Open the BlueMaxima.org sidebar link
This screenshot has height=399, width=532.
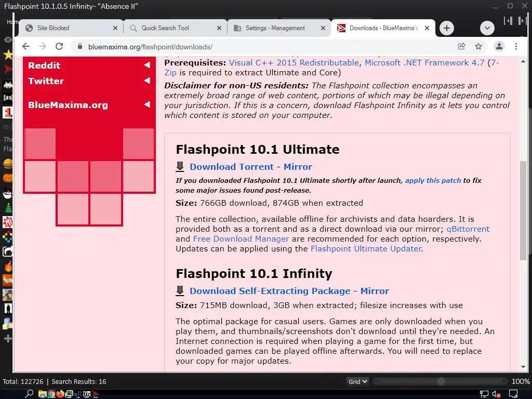(x=68, y=105)
